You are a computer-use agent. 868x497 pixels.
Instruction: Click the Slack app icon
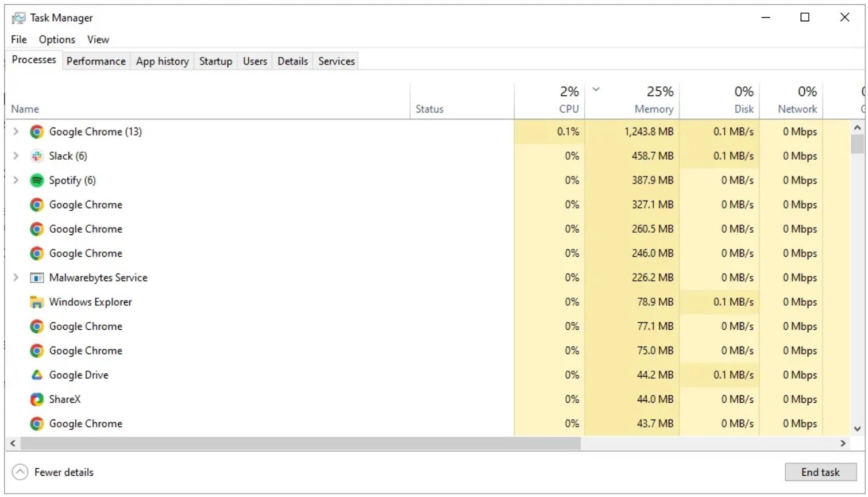point(37,156)
